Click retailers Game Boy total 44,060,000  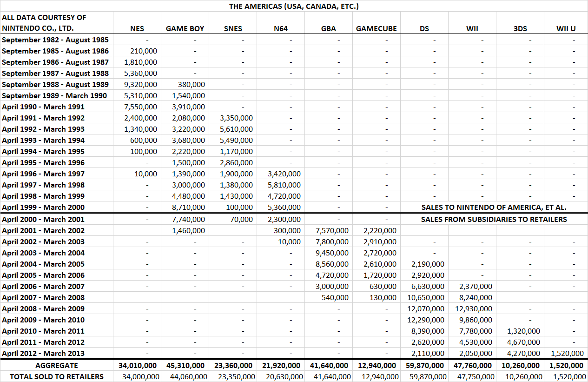click(188, 376)
